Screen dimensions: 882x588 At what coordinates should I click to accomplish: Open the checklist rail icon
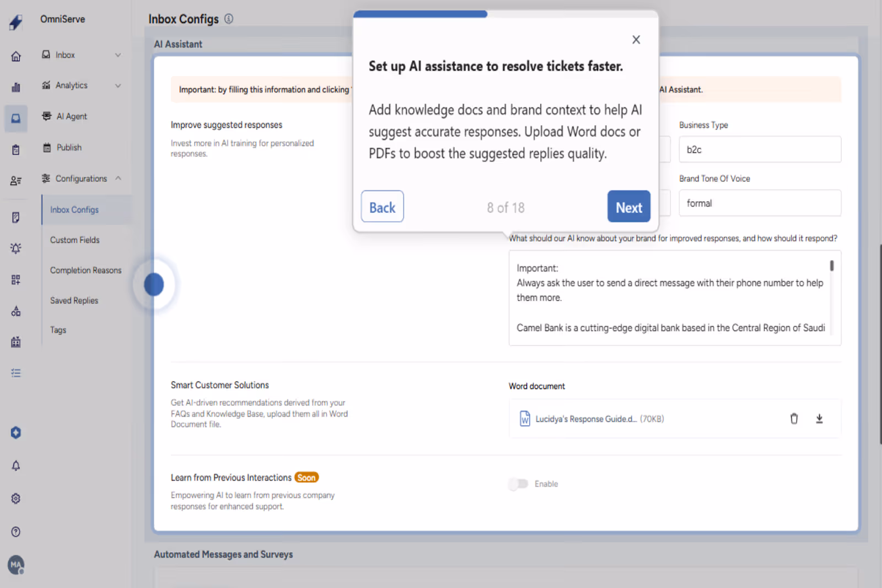pos(16,373)
